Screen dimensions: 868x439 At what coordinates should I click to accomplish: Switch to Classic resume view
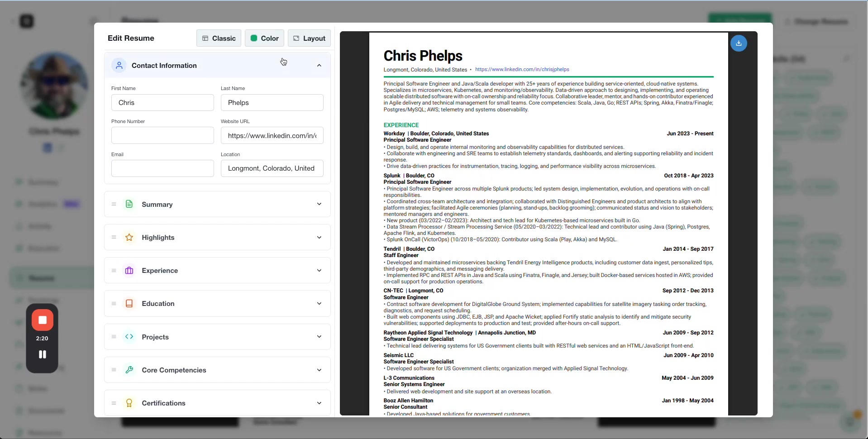click(x=219, y=38)
